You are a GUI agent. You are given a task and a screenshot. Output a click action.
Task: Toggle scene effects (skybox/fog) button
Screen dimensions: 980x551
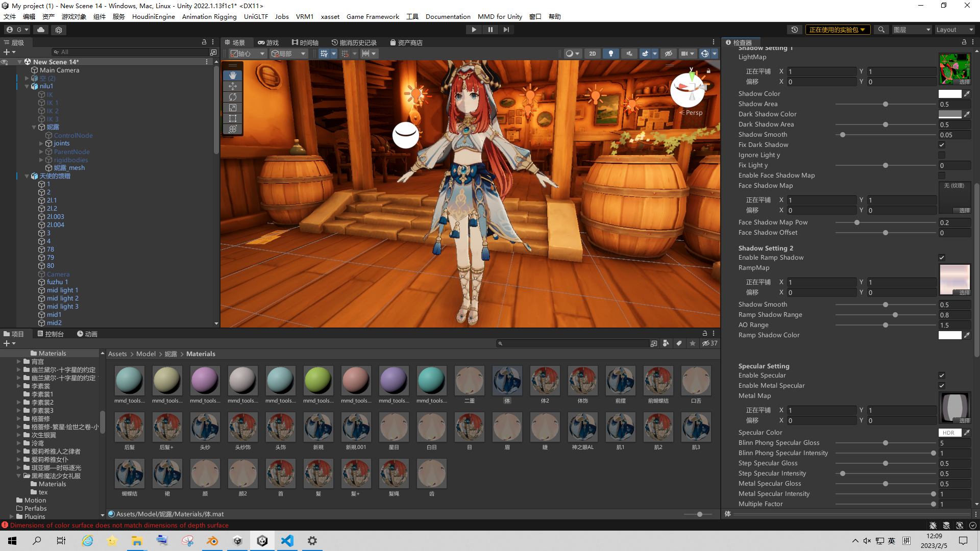point(645,54)
